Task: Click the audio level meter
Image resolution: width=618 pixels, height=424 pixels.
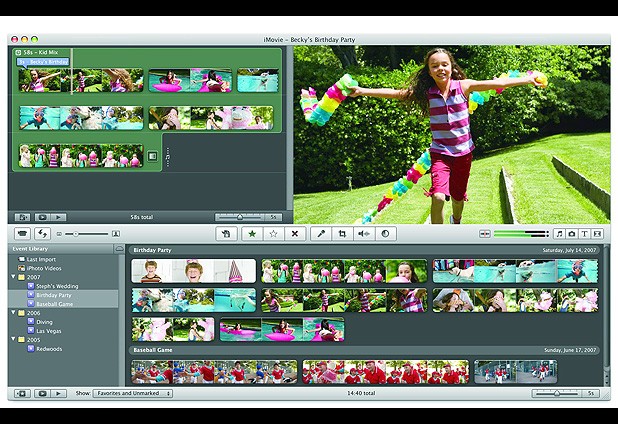Action: coord(521,234)
